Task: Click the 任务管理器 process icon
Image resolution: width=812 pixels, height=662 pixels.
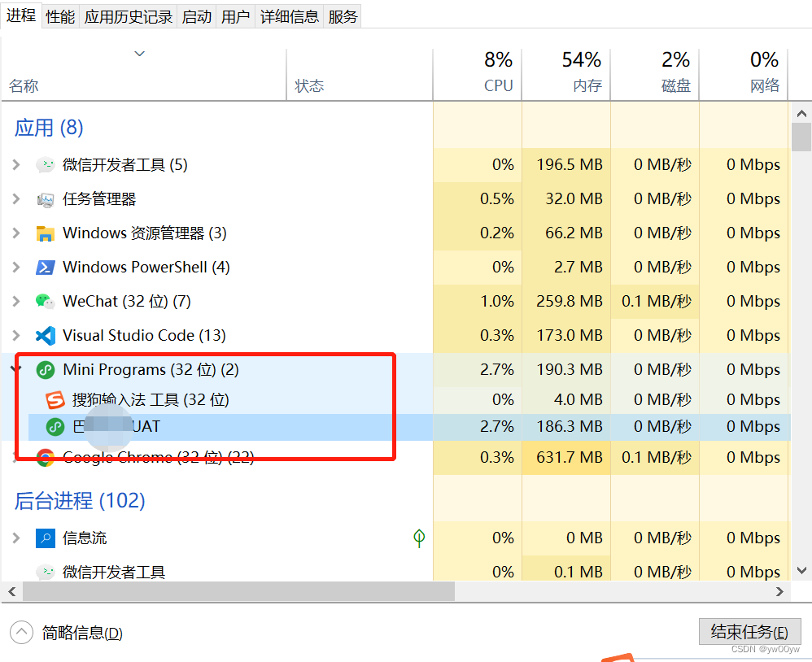Action: [46, 199]
